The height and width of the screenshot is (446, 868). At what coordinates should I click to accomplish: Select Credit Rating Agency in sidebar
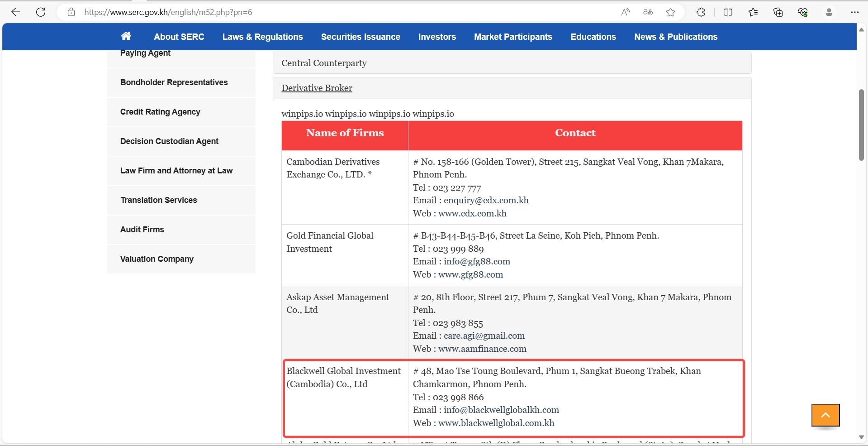181,112
